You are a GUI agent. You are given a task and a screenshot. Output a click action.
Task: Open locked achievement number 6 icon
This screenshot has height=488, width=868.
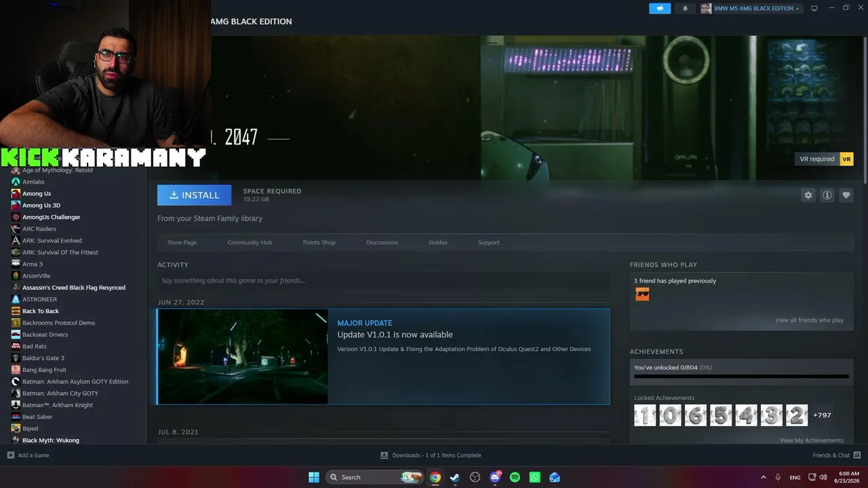click(695, 415)
